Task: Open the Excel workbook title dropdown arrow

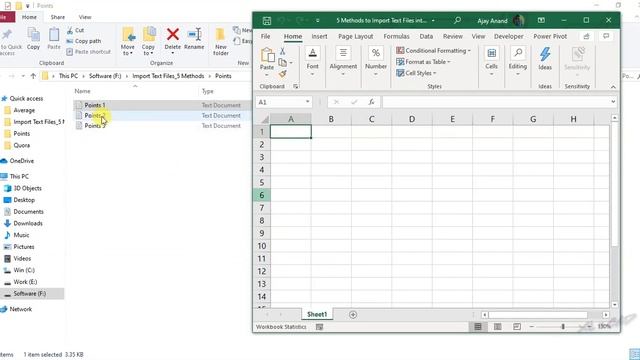Action: coord(433,20)
